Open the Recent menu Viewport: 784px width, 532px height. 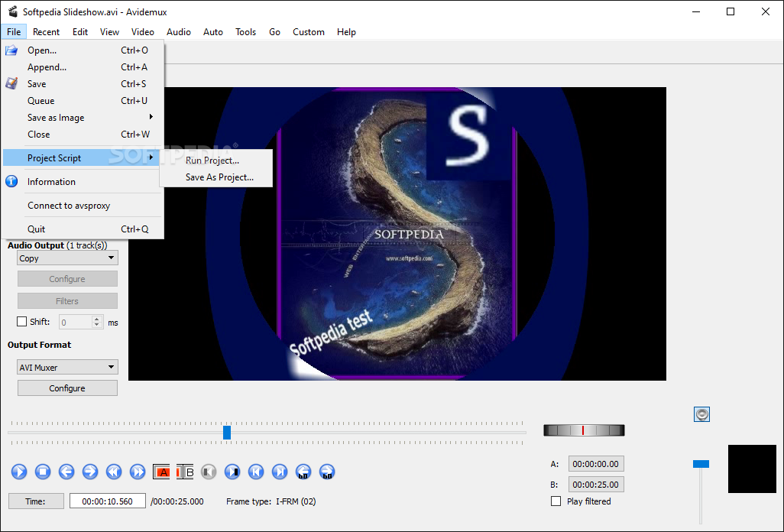[x=46, y=32]
